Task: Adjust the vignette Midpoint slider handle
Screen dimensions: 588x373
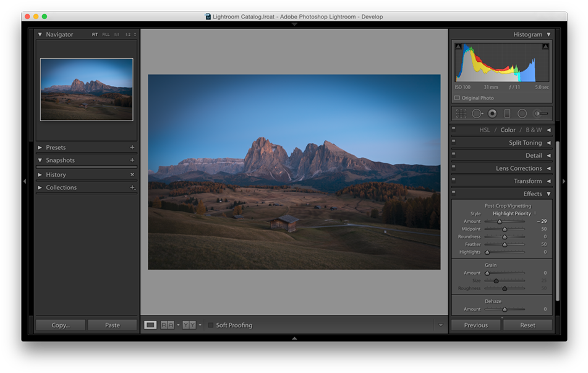Action: click(505, 229)
